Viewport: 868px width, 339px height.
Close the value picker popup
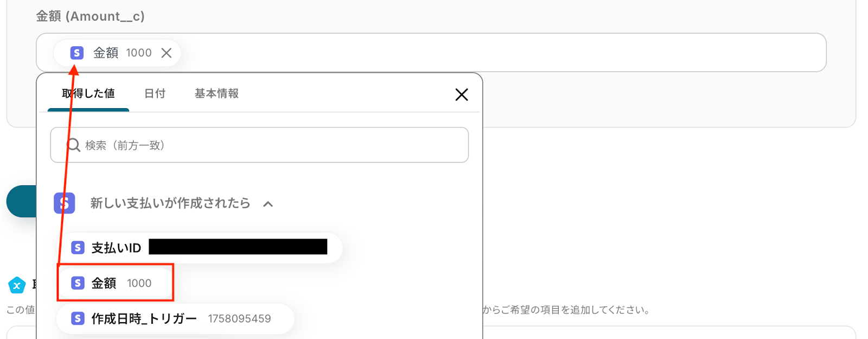(462, 95)
